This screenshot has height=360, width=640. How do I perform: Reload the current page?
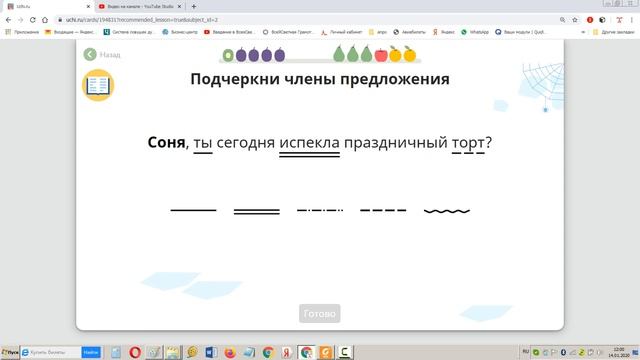33,20
